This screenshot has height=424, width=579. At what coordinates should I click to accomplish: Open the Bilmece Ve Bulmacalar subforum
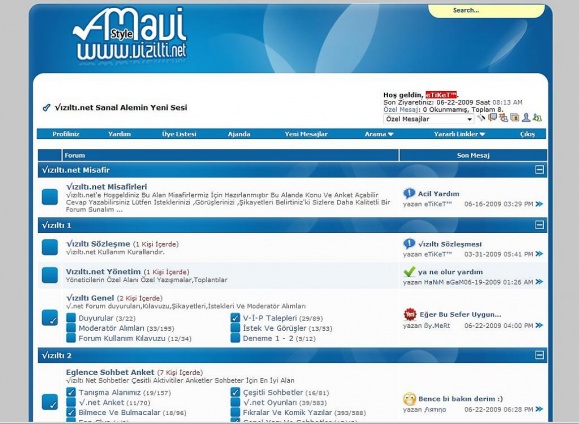(120, 412)
